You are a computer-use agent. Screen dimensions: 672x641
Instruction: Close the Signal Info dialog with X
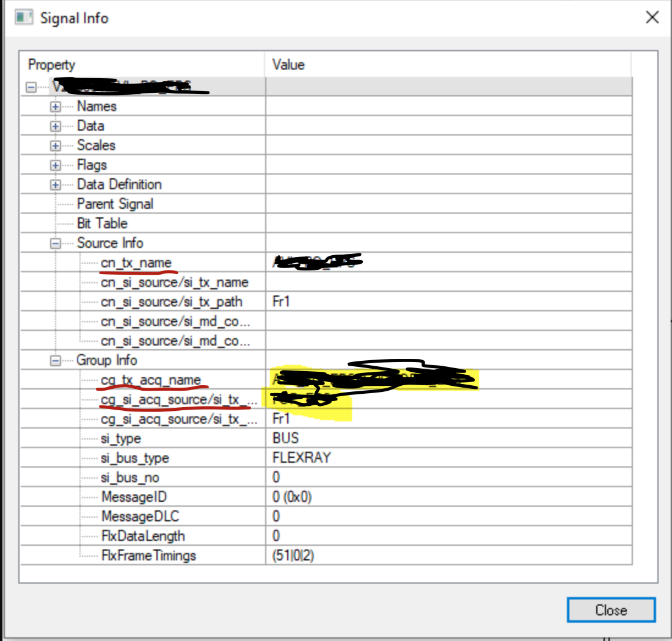tap(652, 18)
